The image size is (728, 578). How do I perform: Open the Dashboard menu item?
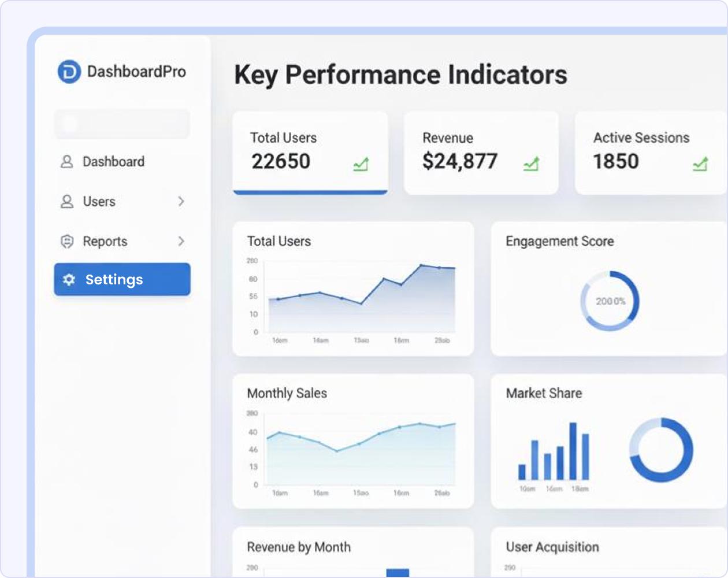click(122, 162)
